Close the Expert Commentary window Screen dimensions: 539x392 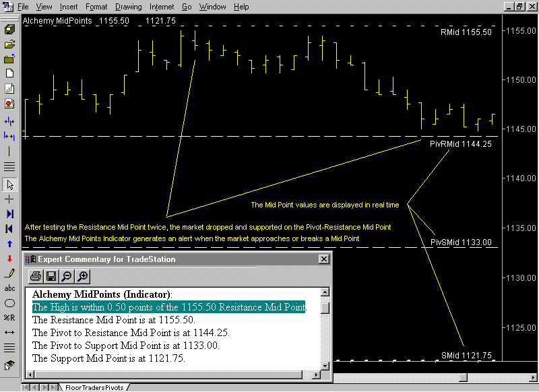[x=324, y=259]
